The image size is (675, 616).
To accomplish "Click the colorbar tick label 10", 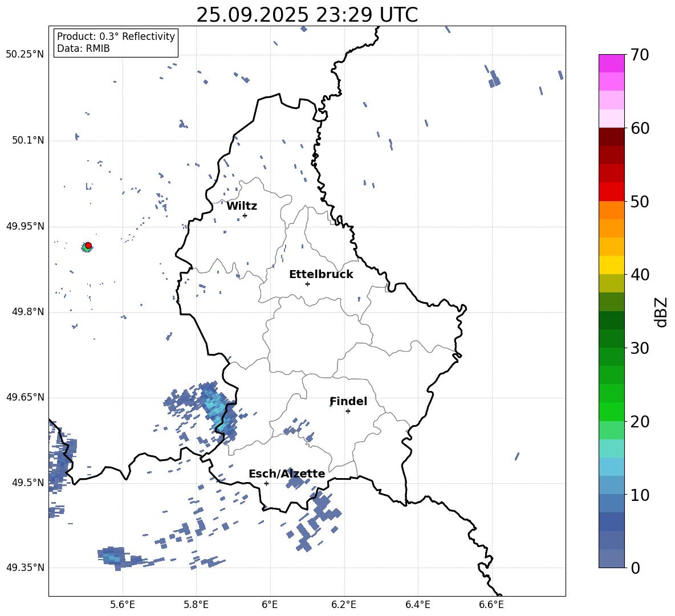I will [640, 495].
